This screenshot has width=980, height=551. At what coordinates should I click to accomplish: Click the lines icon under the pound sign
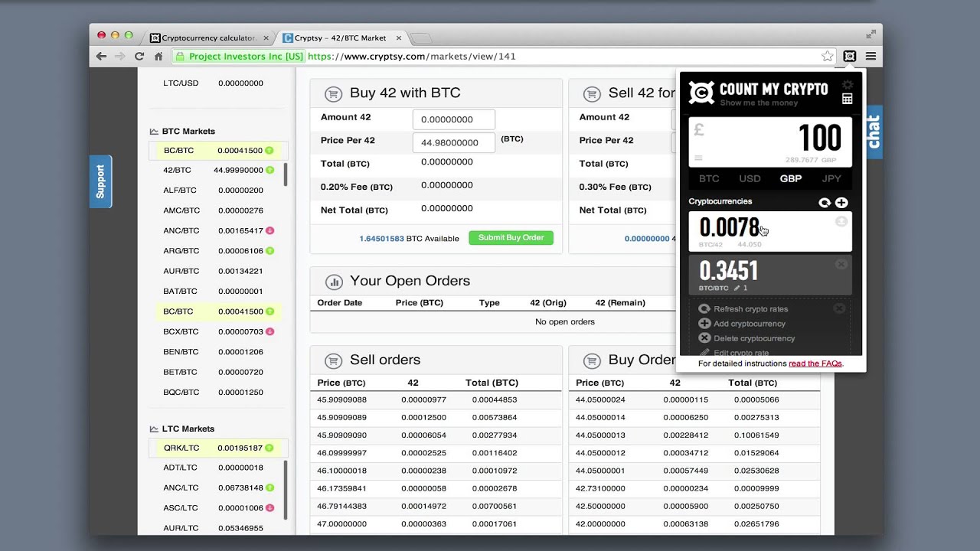tap(698, 158)
